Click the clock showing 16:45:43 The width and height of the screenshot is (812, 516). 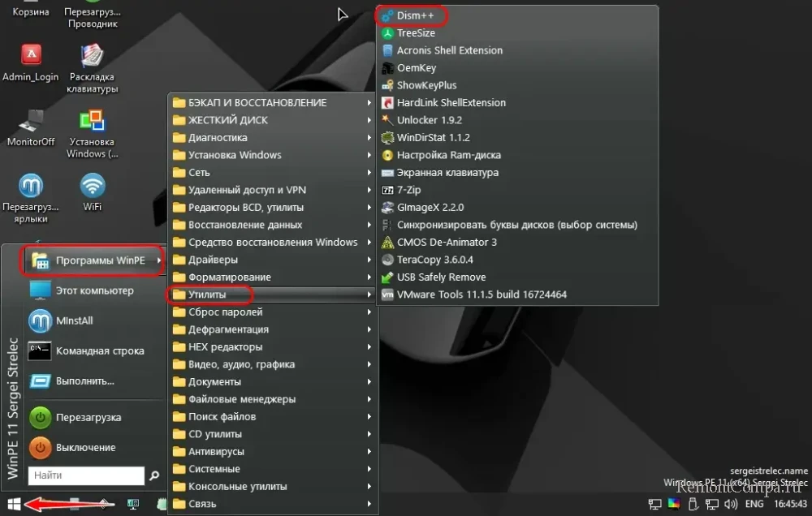790,504
